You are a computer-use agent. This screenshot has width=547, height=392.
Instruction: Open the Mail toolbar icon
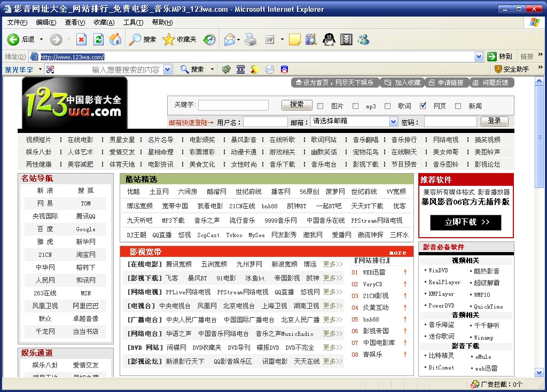(x=230, y=40)
